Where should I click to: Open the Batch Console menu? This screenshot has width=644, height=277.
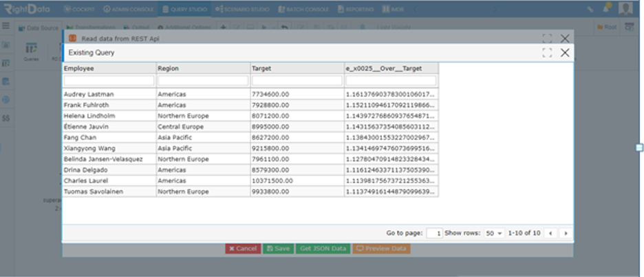(x=303, y=9)
